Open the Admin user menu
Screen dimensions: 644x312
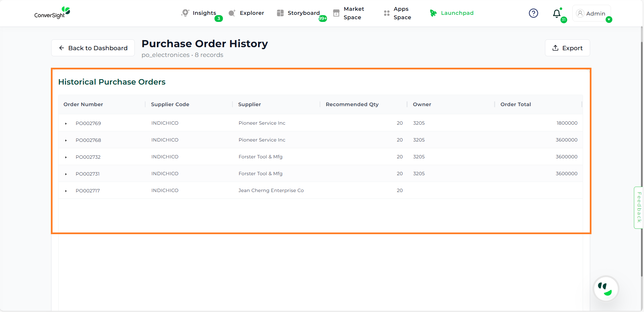[x=591, y=13]
